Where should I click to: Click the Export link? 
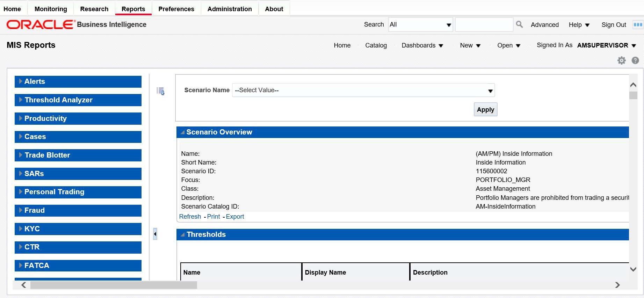click(235, 217)
